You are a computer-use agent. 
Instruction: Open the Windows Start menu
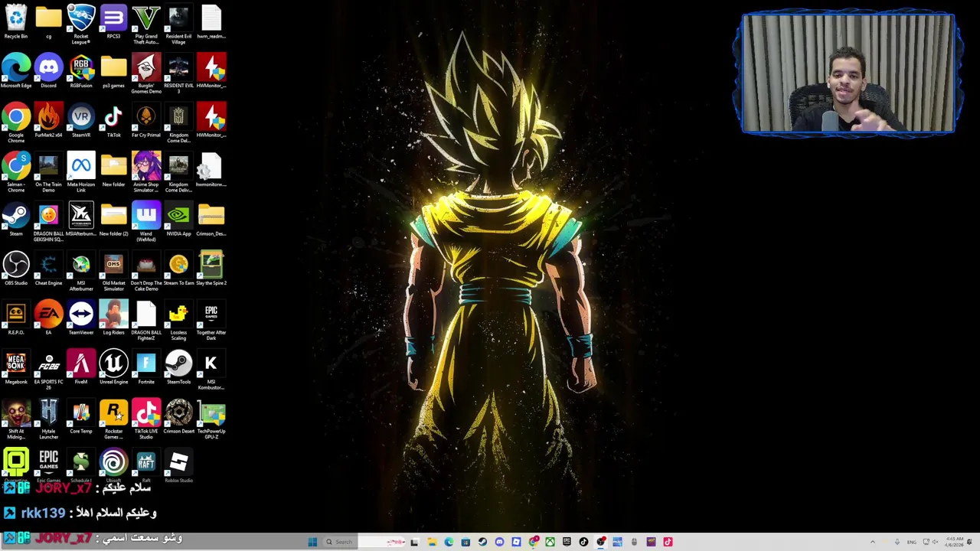[x=312, y=542]
